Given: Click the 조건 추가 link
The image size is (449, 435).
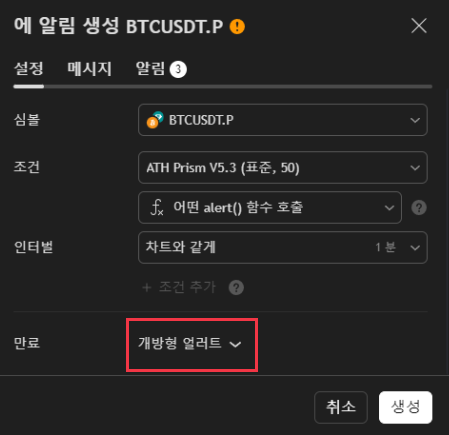Looking at the screenshot, I should point(188,287).
